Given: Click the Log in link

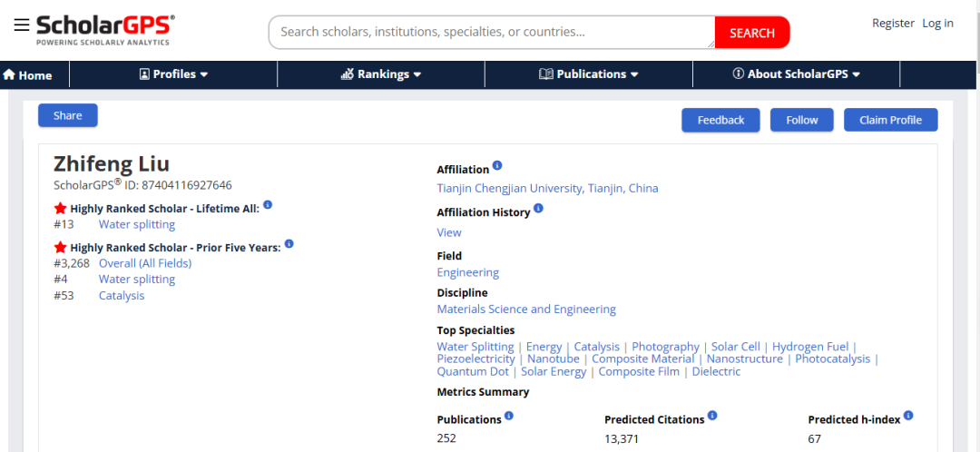Looking at the screenshot, I should [x=937, y=24].
